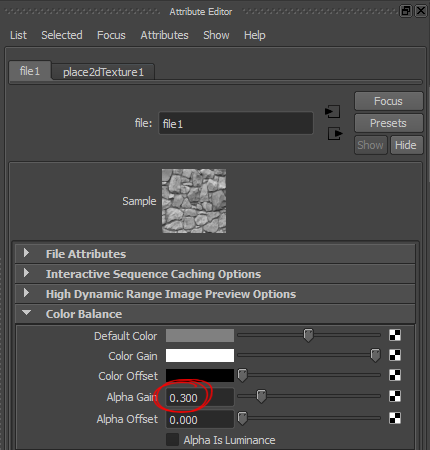Viewport: 430px width, 450px height.
Task: Open the Attributes menu
Action: (164, 35)
